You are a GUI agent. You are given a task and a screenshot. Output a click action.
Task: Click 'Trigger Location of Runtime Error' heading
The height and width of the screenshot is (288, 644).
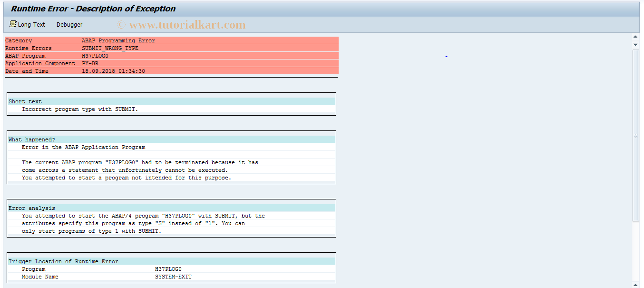tap(64, 261)
